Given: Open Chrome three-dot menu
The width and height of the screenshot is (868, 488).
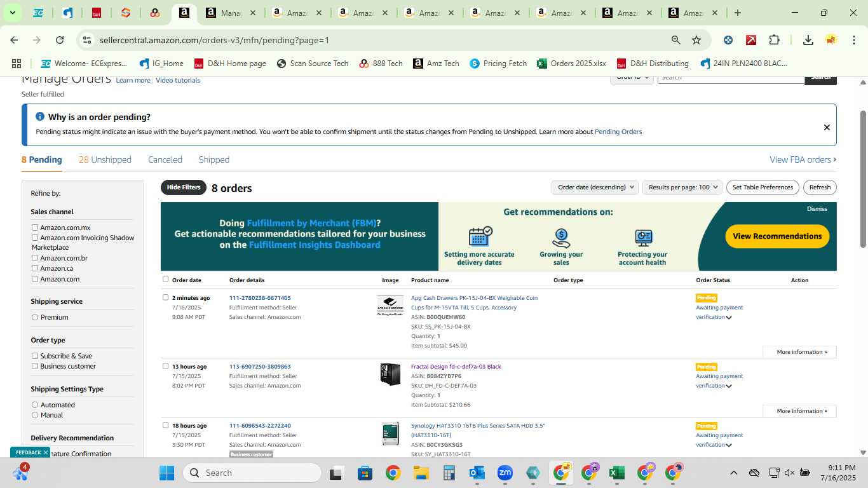Looking at the screenshot, I should pyautogui.click(x=853, y=40).
